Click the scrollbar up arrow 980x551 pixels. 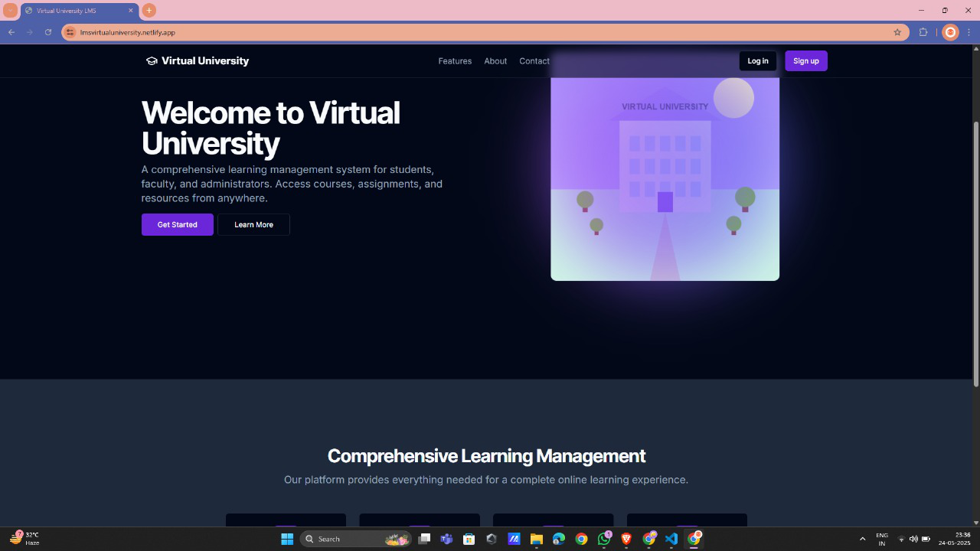coord(975,48)
